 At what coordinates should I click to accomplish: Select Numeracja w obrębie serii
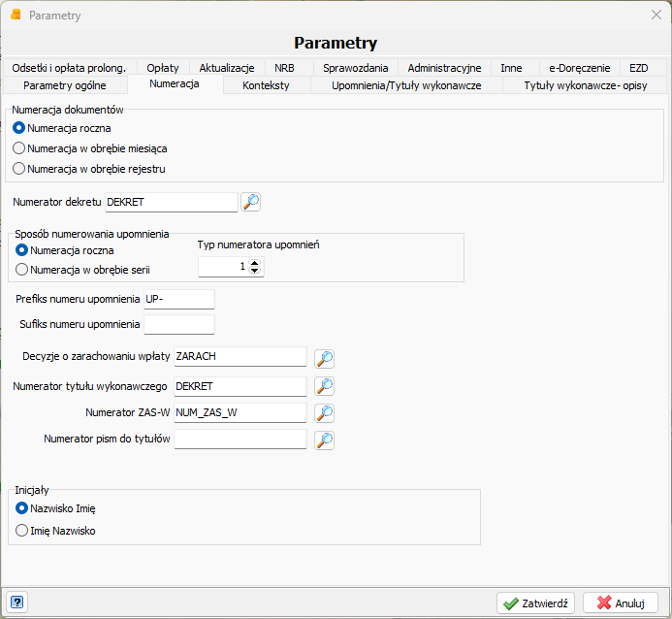[82, 270]
